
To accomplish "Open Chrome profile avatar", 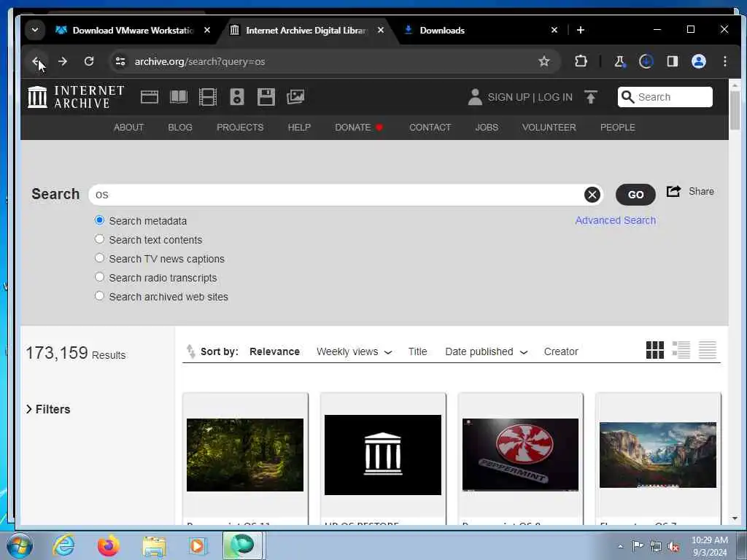I will tap(698, 61).
